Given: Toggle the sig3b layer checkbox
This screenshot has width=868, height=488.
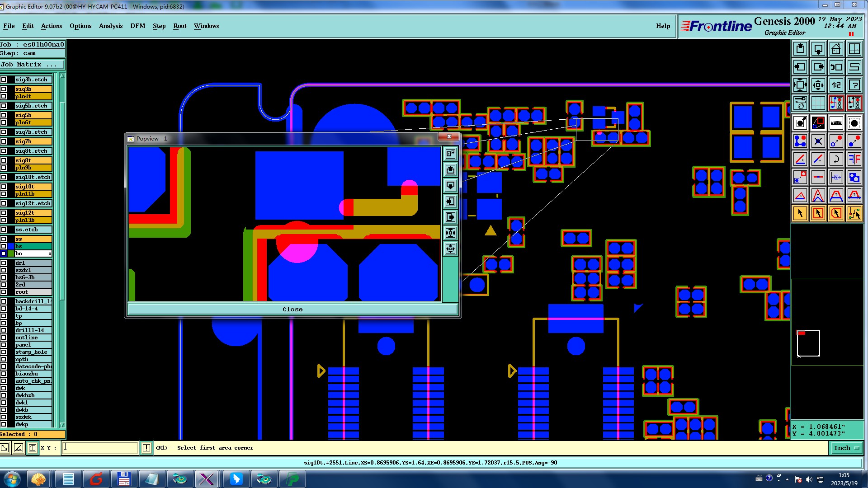Looking at the screenshot, I should [4, 89].
